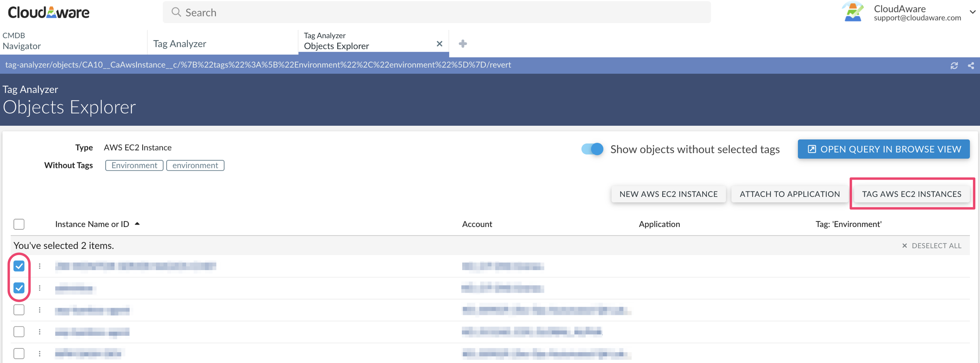Uncheck the first selected row checkbox
The width and height of the screenshot is (980, 363).
point(19,266)
